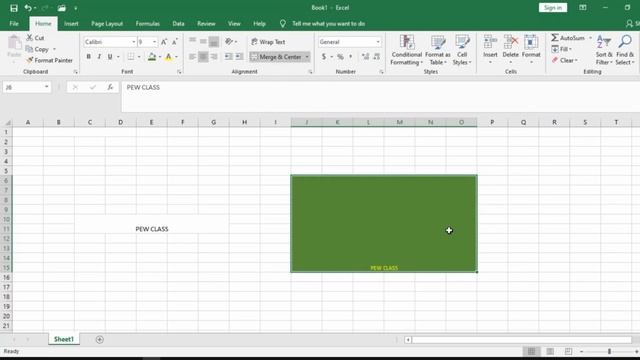Click the Insert cells icon
This screenshot has width=640, height=360.
coord(490,42)
